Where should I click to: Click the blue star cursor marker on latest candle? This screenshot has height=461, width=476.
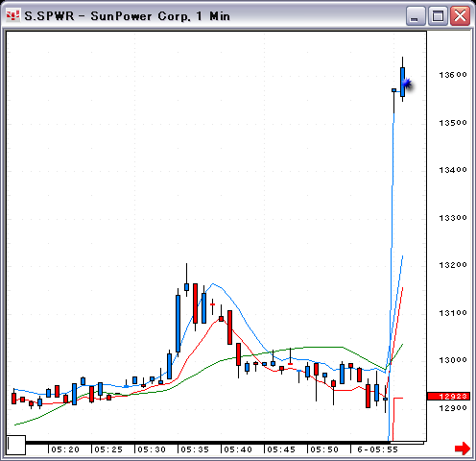(407, 84)
